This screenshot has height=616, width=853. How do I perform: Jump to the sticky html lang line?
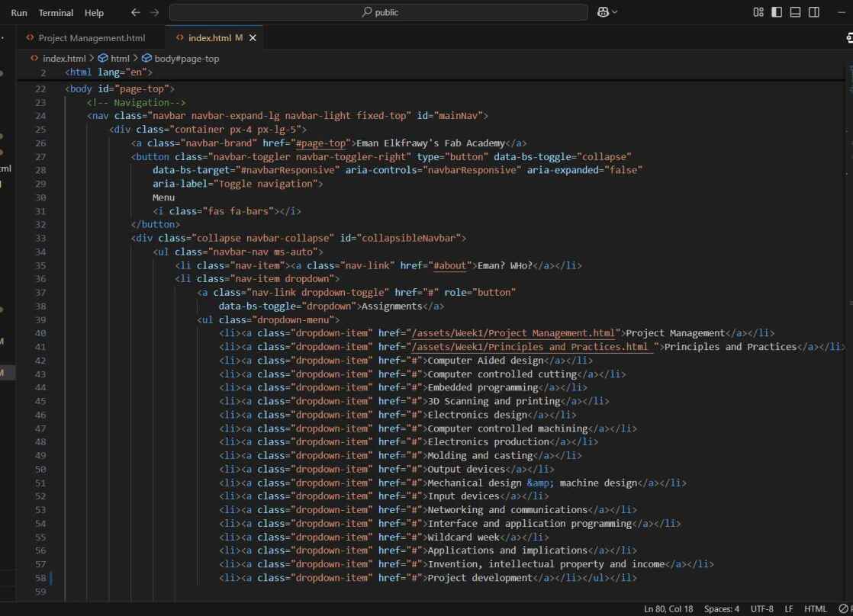(x=109, y=72)
